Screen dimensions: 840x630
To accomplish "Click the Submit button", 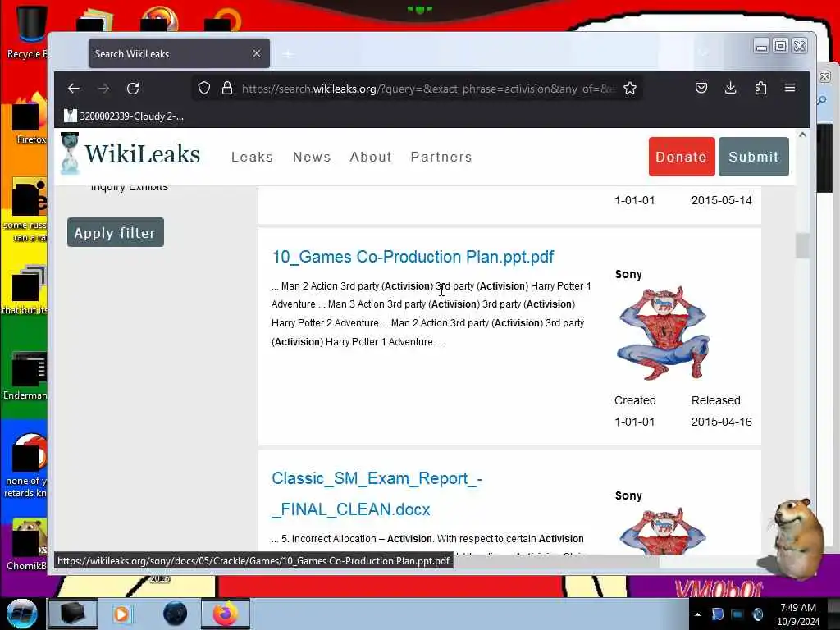I will click(753, 157).
